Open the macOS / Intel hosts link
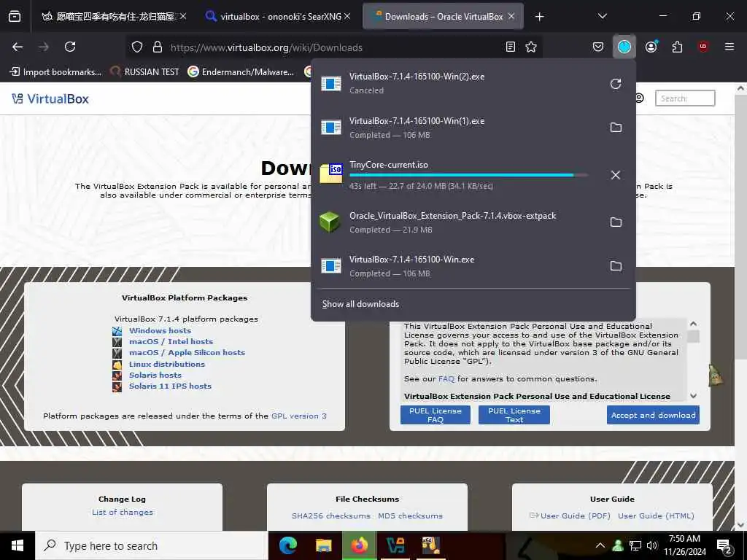The width and height of the screenshot is (747, 560). click(x=171, y=341)
